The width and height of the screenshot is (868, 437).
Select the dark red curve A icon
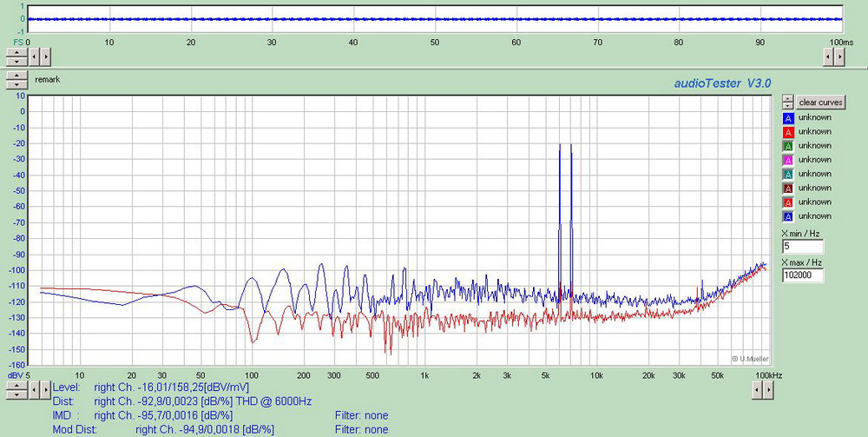pyautogui.click(x=788, y=188)
